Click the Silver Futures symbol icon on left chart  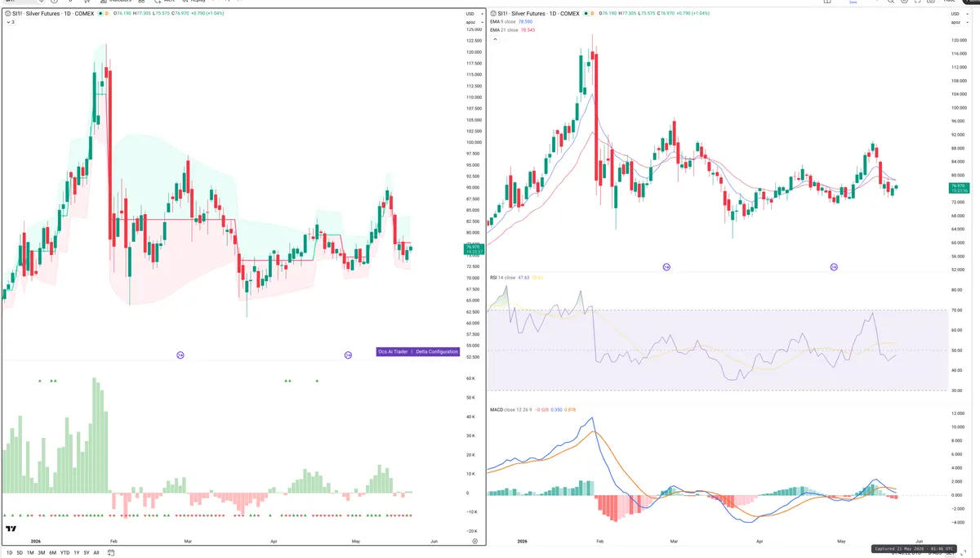(x=7, y=14)
